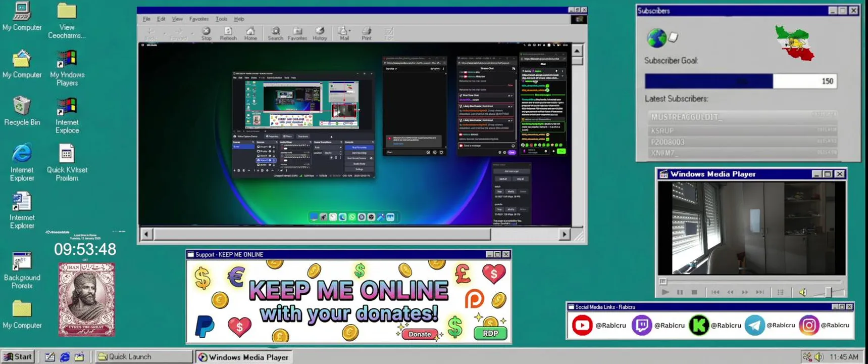
Task: Open the View menu
Action: (177, 19)
